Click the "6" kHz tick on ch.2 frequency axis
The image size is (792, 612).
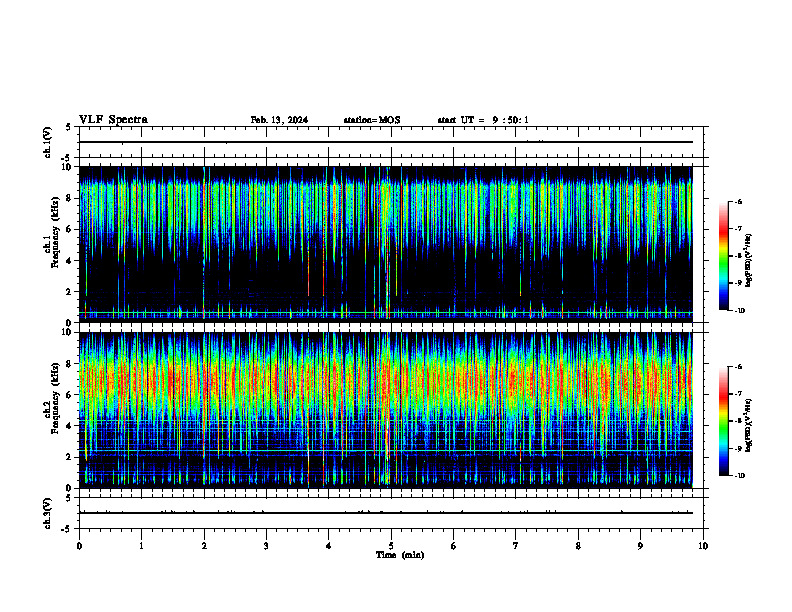click(69, 395)
